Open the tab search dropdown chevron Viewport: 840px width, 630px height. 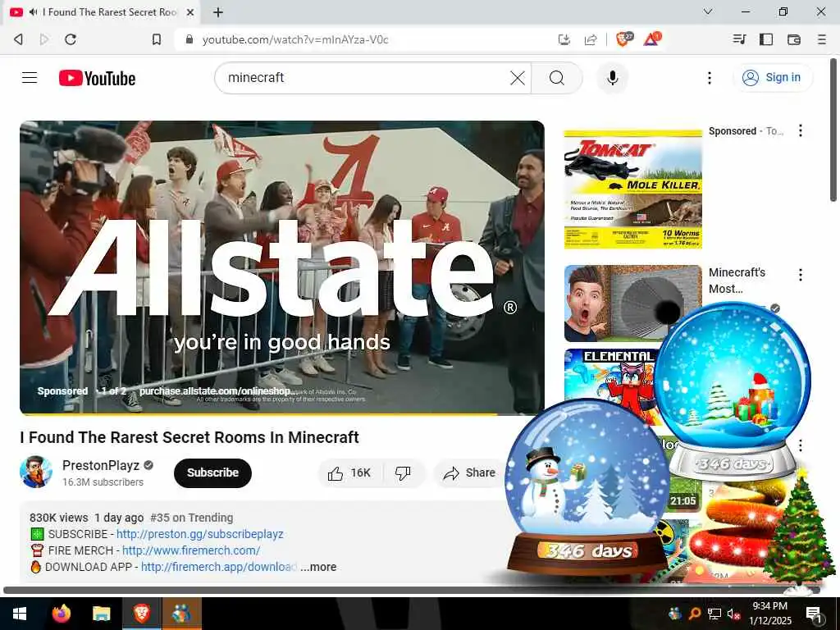click(708, 11)
